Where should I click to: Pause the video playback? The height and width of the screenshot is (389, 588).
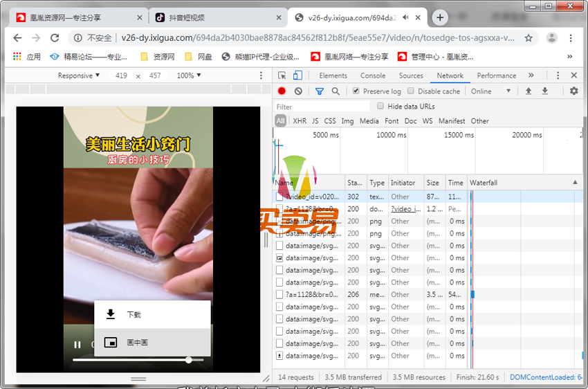tap(77, 345)
